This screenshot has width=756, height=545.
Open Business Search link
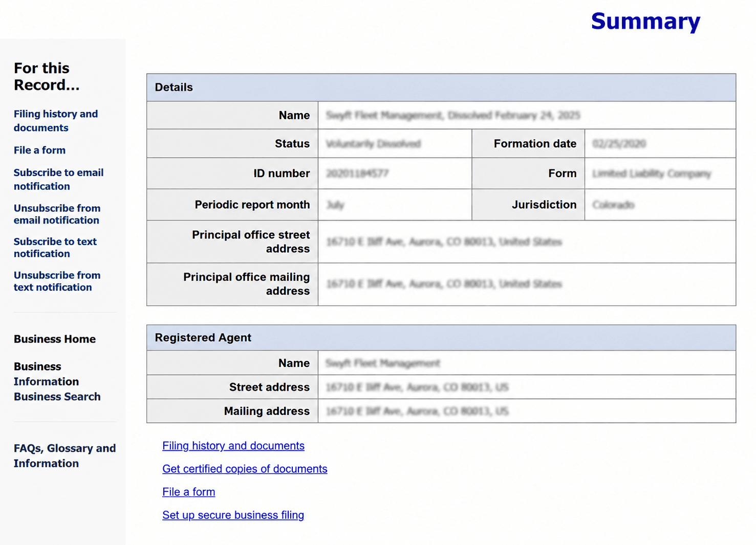(x=57, y=397)
